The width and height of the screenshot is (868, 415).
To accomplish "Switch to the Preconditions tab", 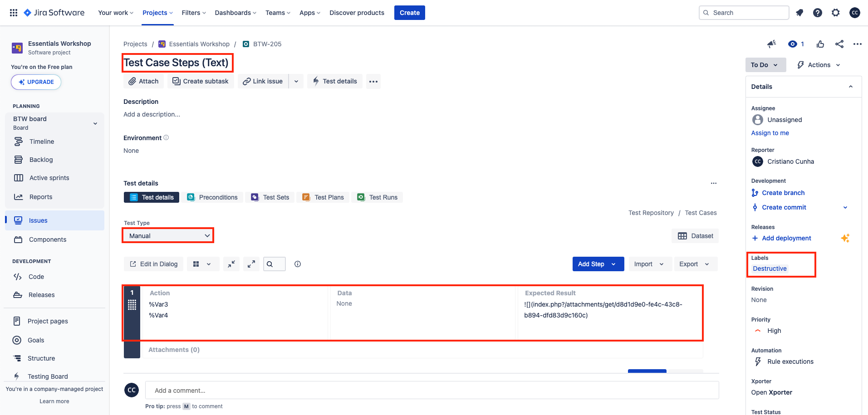I will (x=213, y=197).
